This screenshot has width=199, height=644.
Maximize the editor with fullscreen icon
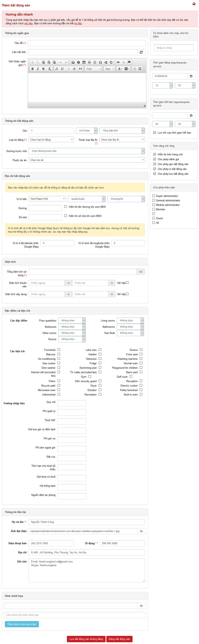tap(140, 69)
